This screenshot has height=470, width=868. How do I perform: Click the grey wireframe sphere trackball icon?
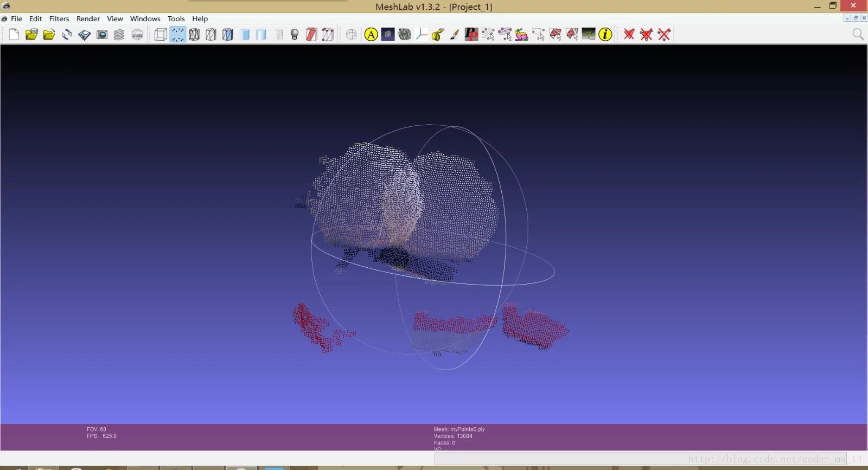click(351, 35)
